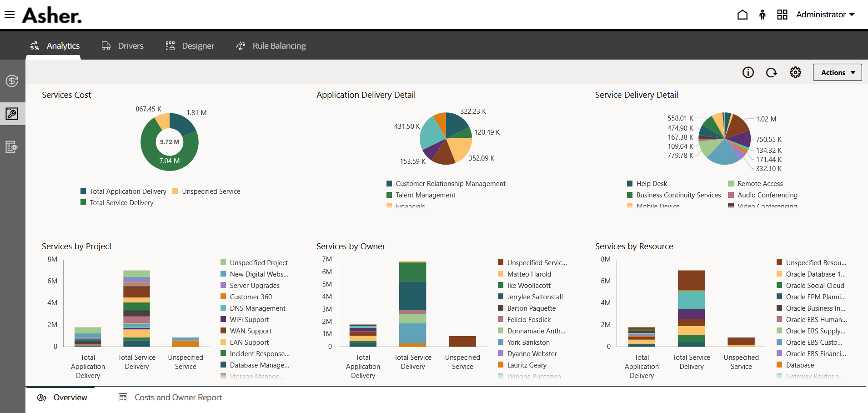The height and width of the screenshot is (413, 868).
Task: Click Total Service Delivery bar in Services by Owner
Action: [x=412, y=304]
